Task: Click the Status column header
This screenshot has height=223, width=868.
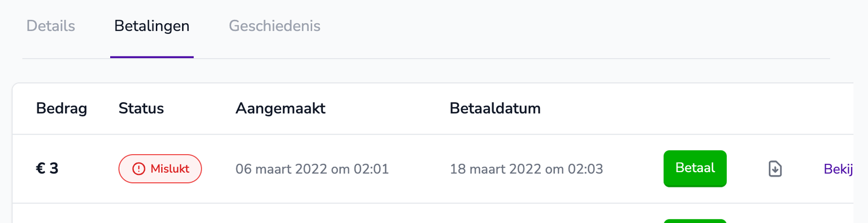Action: (x=141, y=108)
